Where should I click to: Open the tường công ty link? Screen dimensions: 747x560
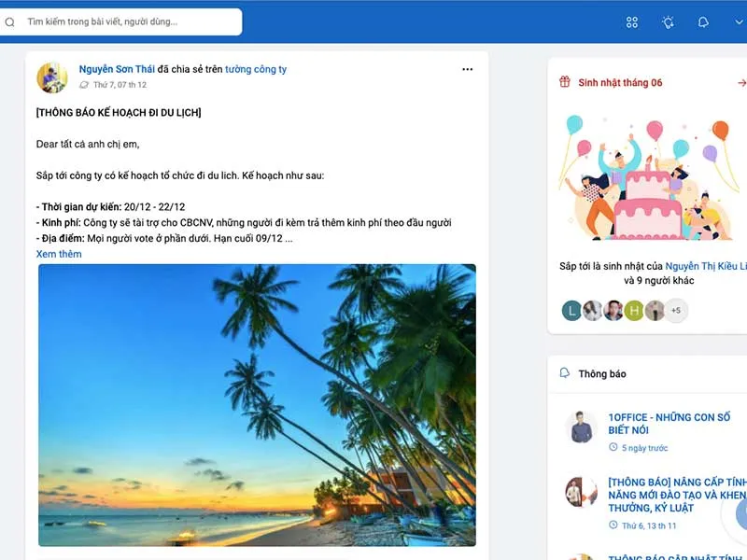256,69
